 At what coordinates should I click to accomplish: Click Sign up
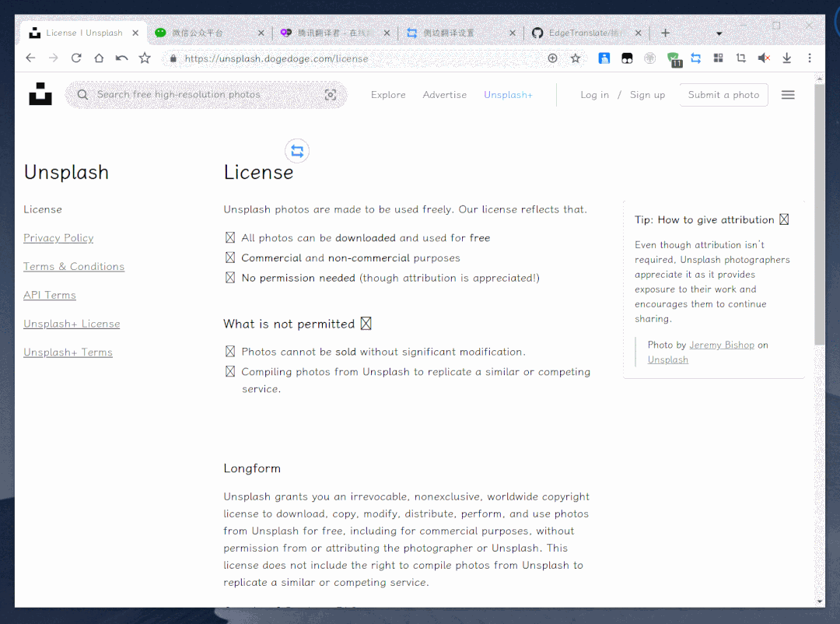(x=647, y=95)
